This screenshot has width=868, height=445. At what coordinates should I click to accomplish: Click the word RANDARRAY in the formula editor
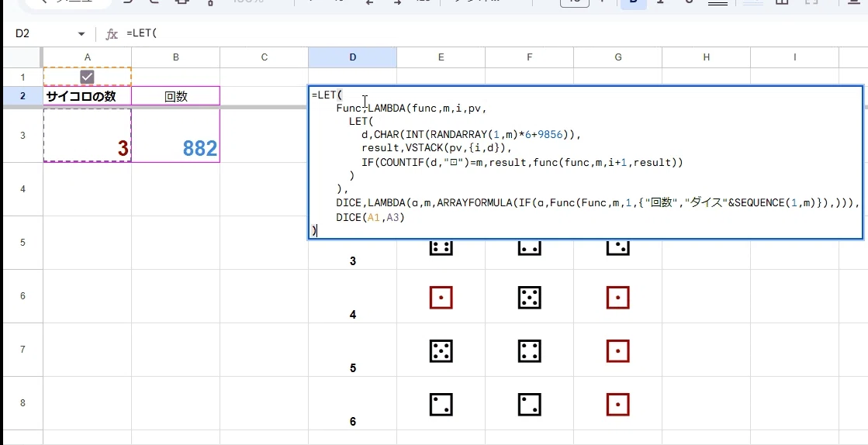pos(459,134)
